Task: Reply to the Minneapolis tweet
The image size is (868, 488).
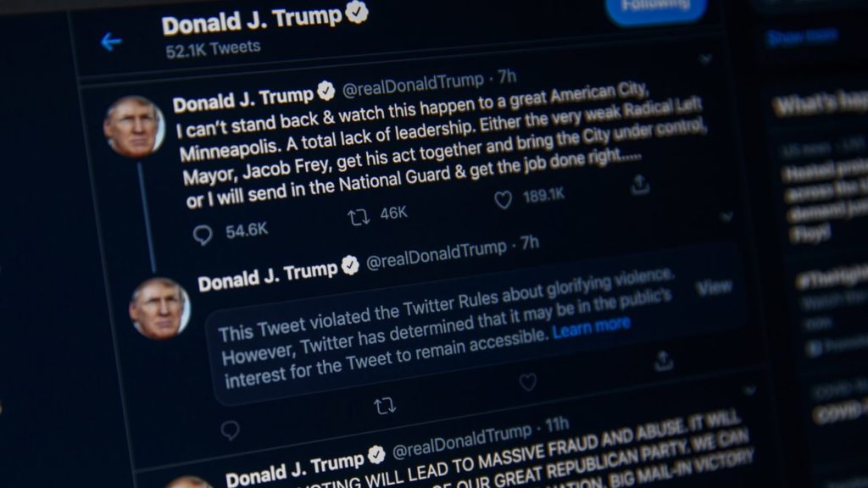Action: 203,236
